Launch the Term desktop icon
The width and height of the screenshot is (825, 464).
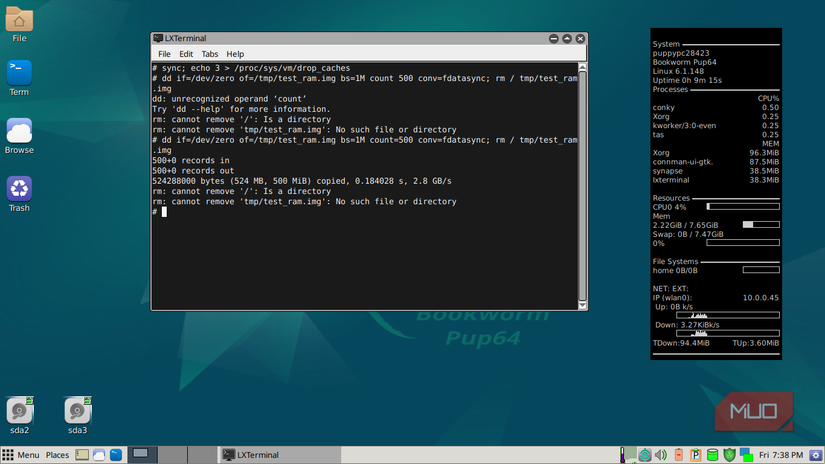click(x=19, y=73)
